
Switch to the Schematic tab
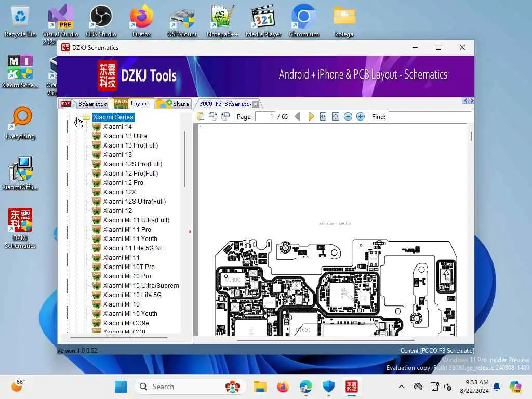pyautogui.click(x=84, y=104)
